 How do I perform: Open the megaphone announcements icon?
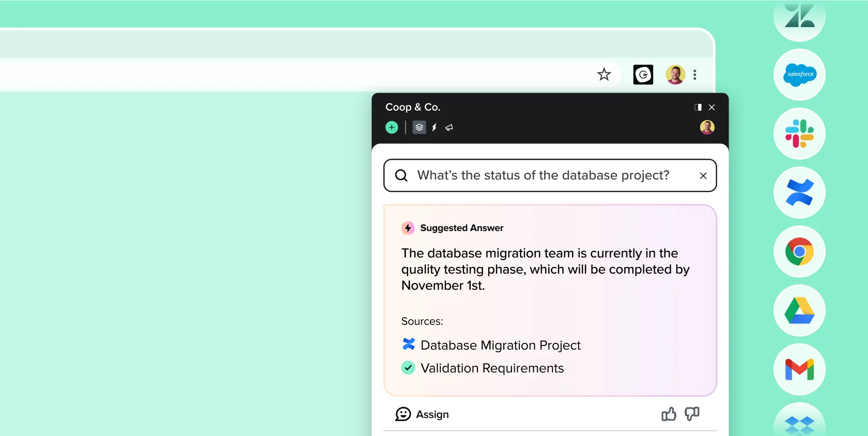click(x=450, y=127)
